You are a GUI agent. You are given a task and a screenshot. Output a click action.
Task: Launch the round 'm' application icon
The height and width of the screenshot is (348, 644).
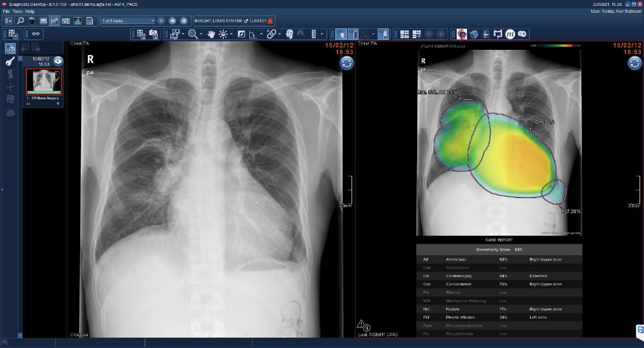click(x=511, y=34)
